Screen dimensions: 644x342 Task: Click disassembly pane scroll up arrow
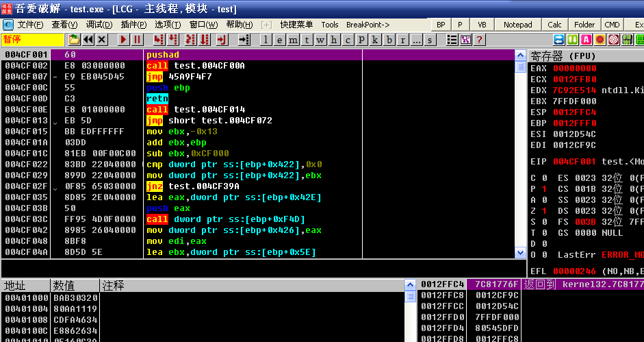click(x=520, y=55)
